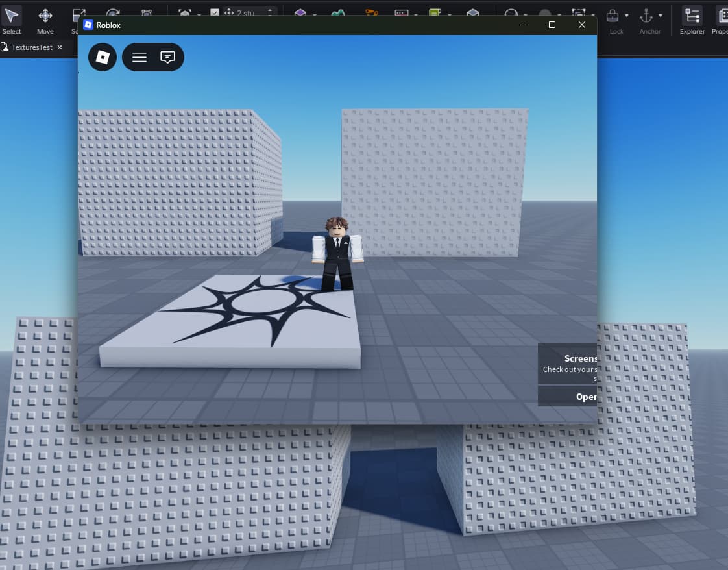The width and height of the screenshot is (728, 570).
Task: Maximize the Roblox player window
Action: click(552, 25)
